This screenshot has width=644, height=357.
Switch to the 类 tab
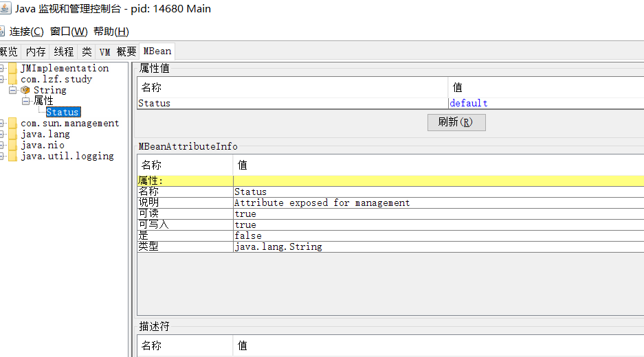coord(86,51)
